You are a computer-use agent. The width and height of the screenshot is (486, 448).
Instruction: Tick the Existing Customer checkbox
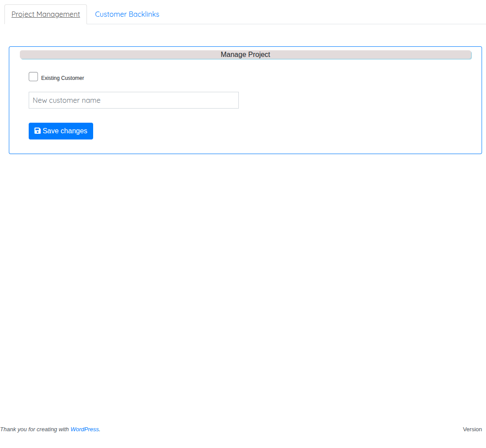33,77
